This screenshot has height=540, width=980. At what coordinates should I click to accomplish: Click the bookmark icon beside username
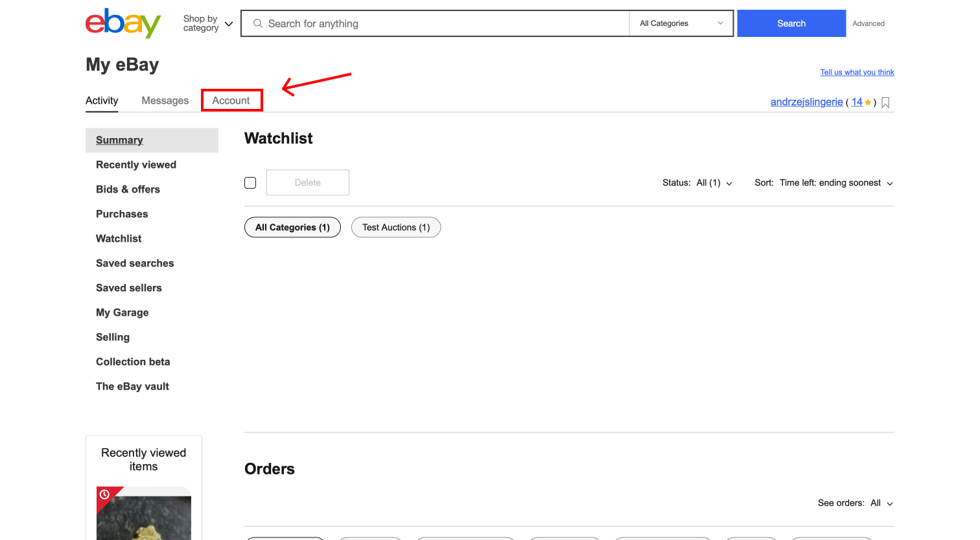click(885, 102)
